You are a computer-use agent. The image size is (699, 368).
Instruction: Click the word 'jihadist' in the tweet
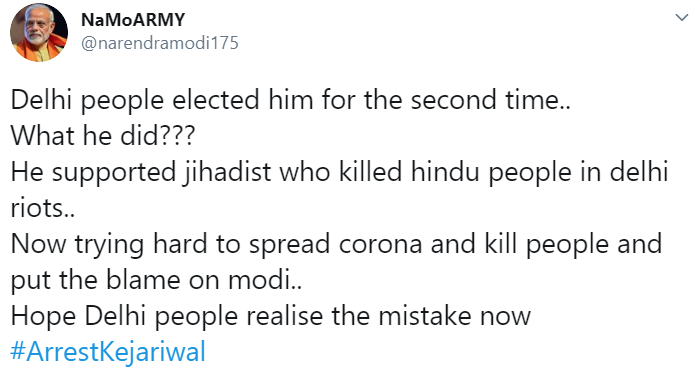[x=227, y=173]
